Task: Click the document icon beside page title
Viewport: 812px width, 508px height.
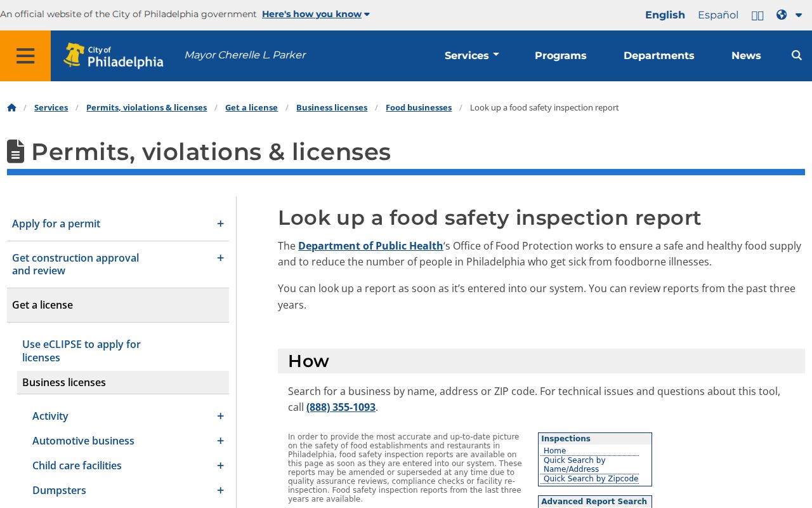Action: pyautogui.click(x=15, y=152)
